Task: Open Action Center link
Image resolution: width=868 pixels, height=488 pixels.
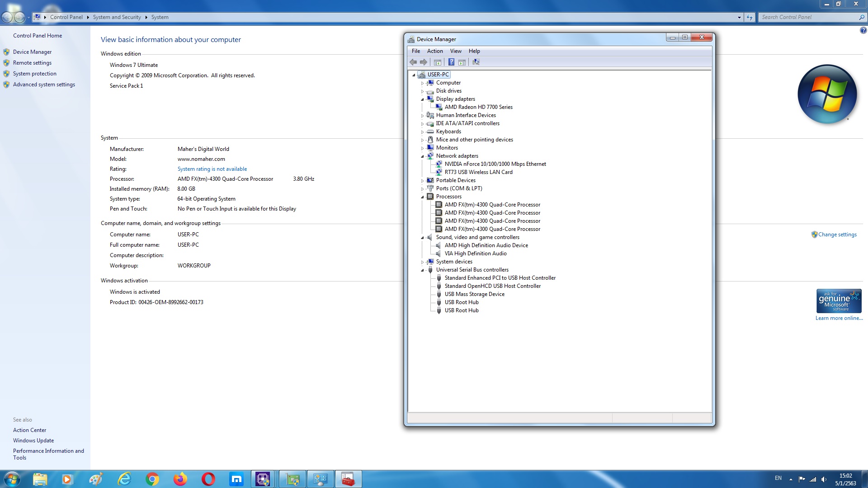Action: coord(29,430)
